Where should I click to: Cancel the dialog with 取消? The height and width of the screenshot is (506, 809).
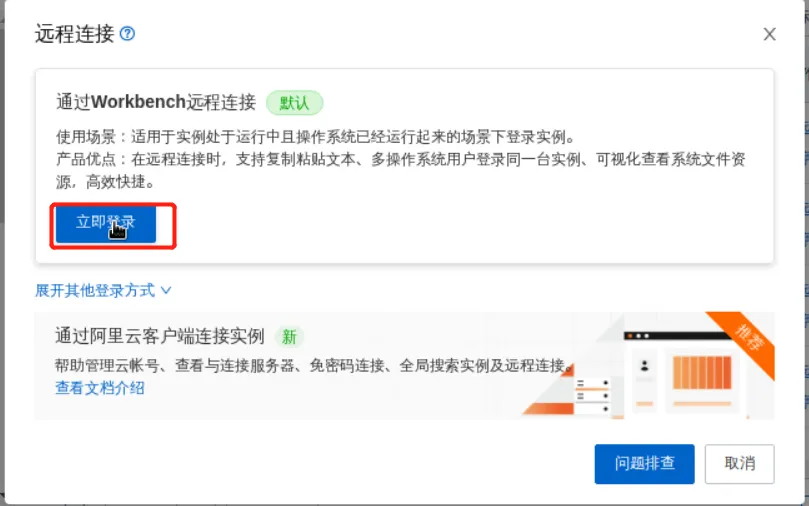739,464
